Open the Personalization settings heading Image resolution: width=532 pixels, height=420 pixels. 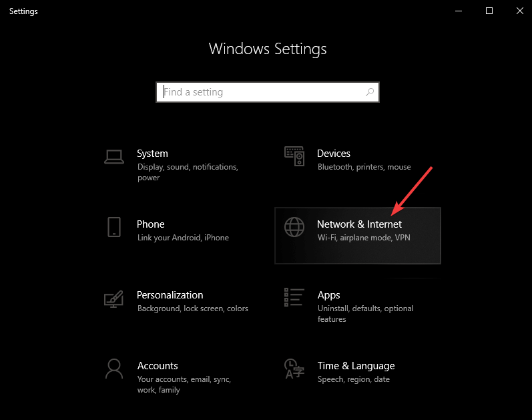click(x=170, y=295)
